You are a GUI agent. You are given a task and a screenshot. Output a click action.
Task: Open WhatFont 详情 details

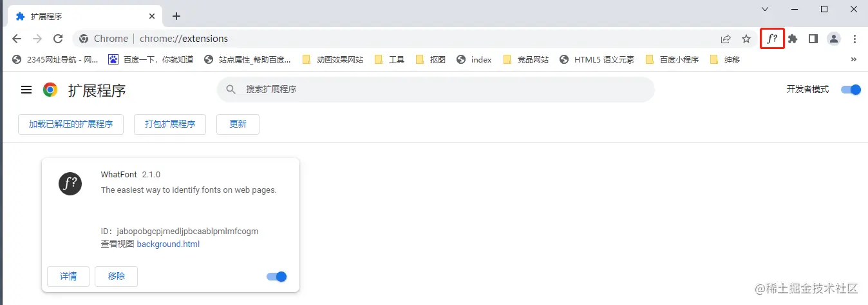click(68, 277)
